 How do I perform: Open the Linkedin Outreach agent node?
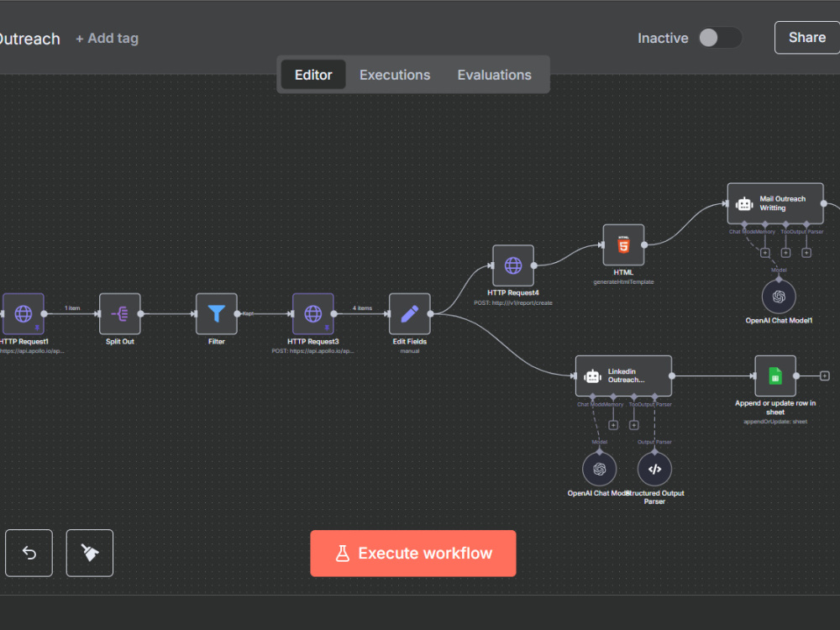623,376
